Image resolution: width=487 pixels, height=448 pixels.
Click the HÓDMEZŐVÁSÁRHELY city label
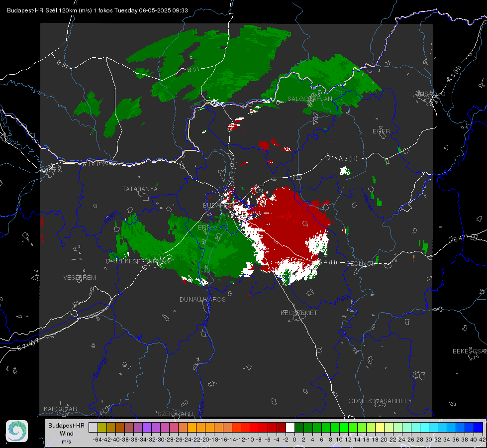pos(378,401)
